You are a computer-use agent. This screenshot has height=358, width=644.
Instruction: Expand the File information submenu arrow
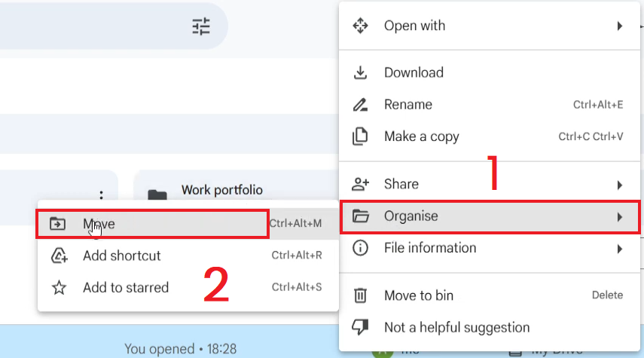click(619, 248)
